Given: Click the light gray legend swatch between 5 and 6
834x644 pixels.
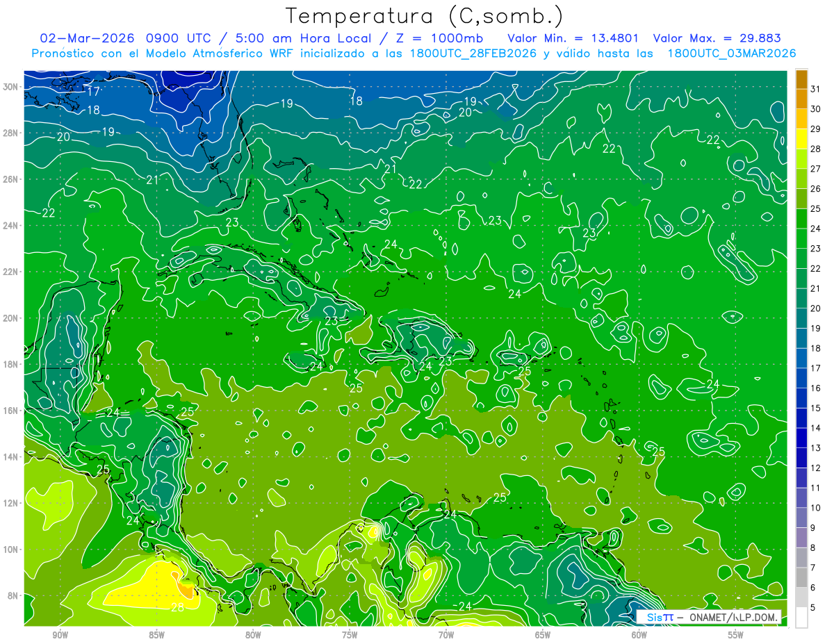Looking at the screenshot, I should tap(801, 597).
